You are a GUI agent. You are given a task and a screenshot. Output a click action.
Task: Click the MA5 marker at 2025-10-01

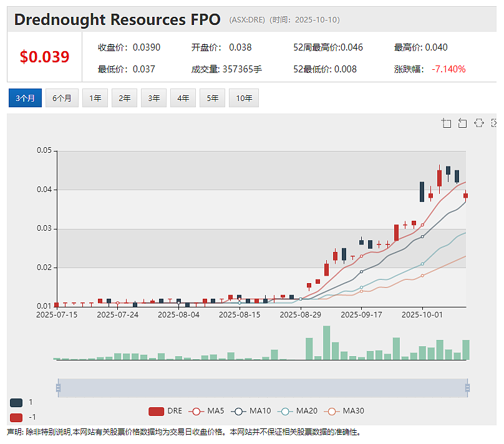(x=422, y=225)
